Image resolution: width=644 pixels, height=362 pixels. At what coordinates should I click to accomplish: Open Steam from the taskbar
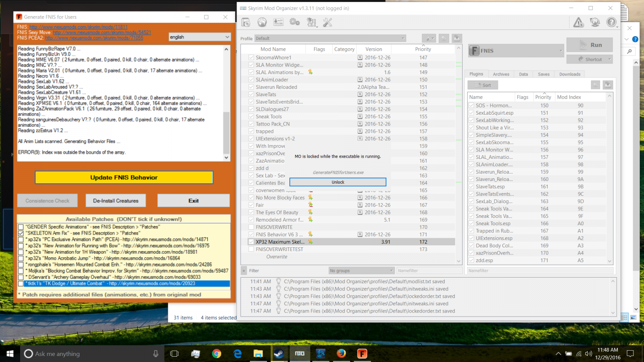pos(279,354)
